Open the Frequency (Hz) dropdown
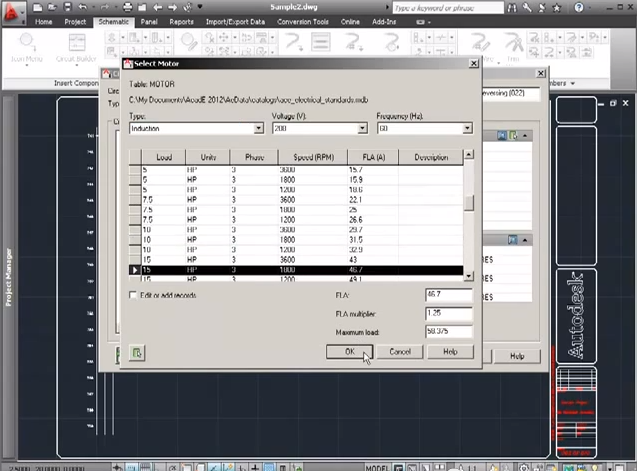637x471 pixels. (467, 128)
